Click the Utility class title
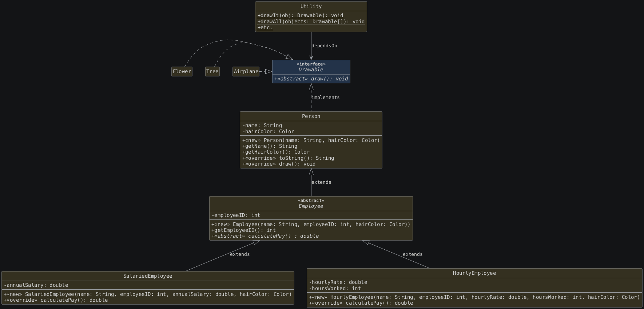644x309 pixels. click(311, 6)
